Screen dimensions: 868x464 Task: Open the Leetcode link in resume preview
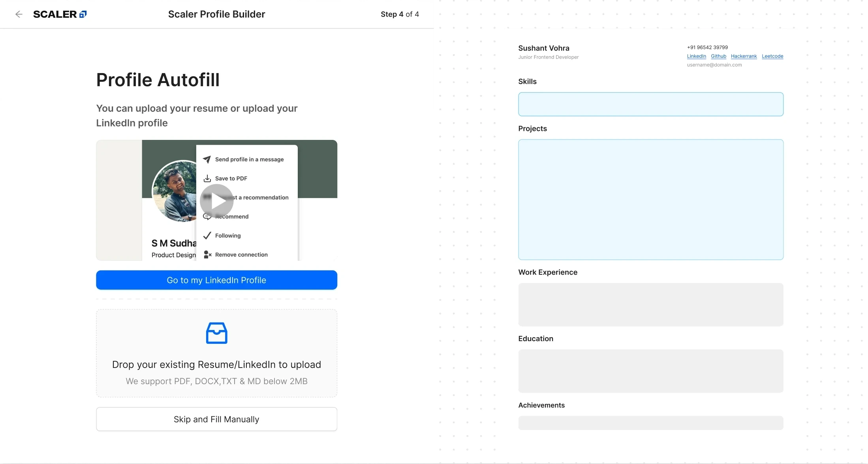click(772, 56)
